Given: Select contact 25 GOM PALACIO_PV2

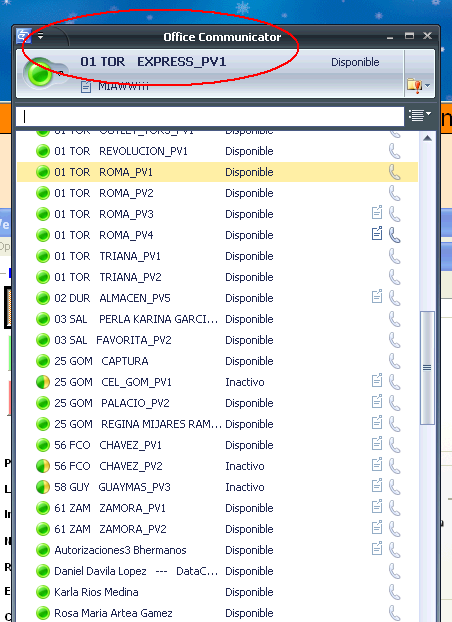Looking at the screenshot, I should point(217,403).
